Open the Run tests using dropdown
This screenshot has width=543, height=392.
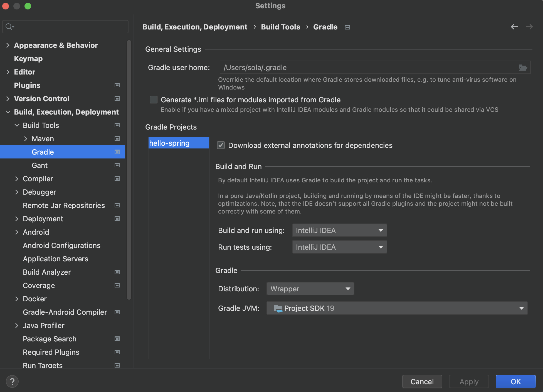pos(339,247)
